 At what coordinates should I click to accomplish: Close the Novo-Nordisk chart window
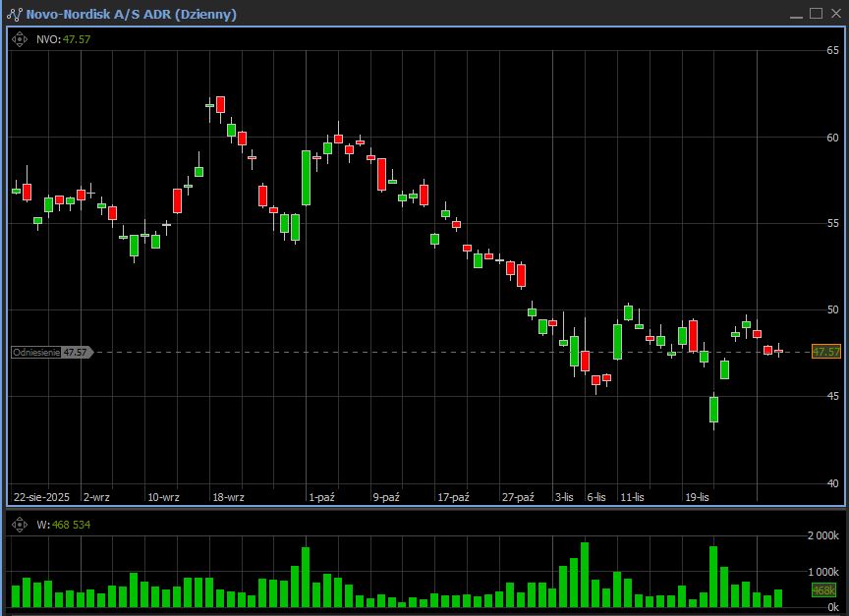[x=833, y=14]
